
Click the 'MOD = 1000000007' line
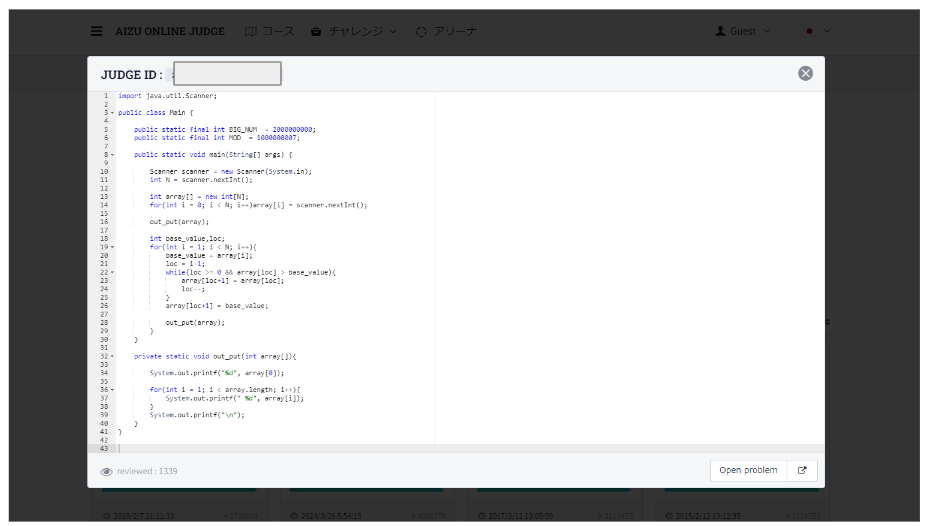217,138
